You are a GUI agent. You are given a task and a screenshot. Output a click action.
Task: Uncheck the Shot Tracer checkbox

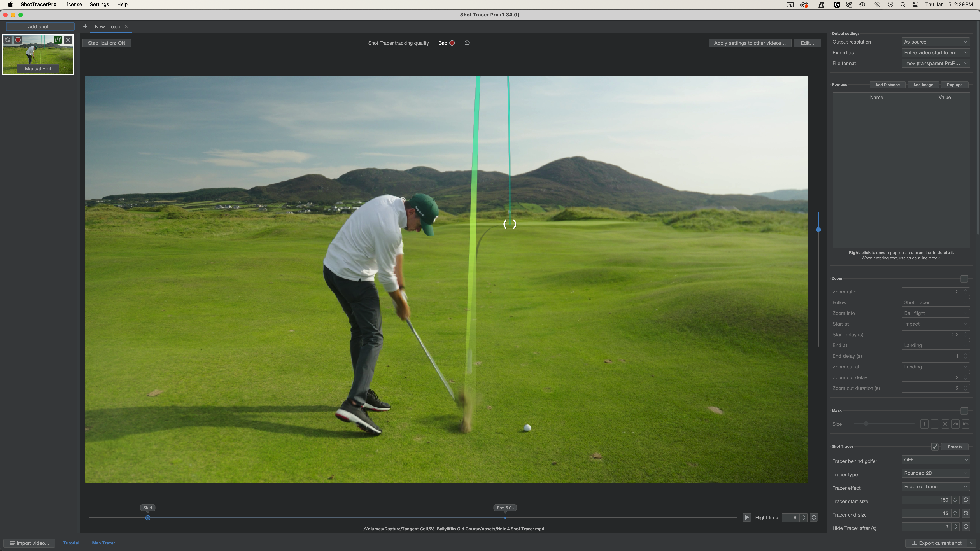click(934, 447)
